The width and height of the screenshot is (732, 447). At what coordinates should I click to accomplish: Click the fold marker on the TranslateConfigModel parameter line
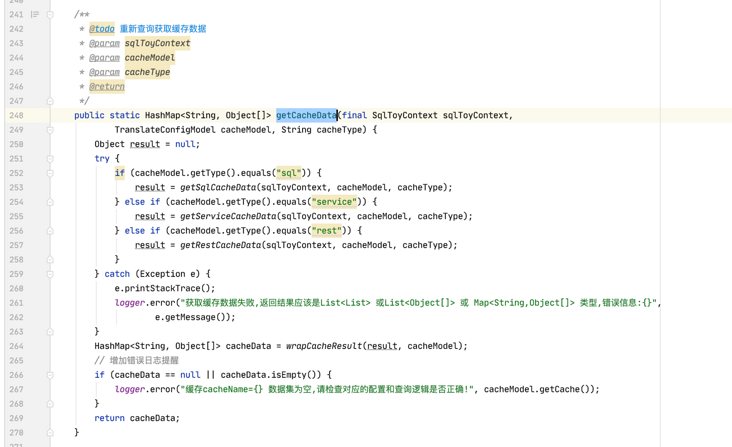click(50, 130)
